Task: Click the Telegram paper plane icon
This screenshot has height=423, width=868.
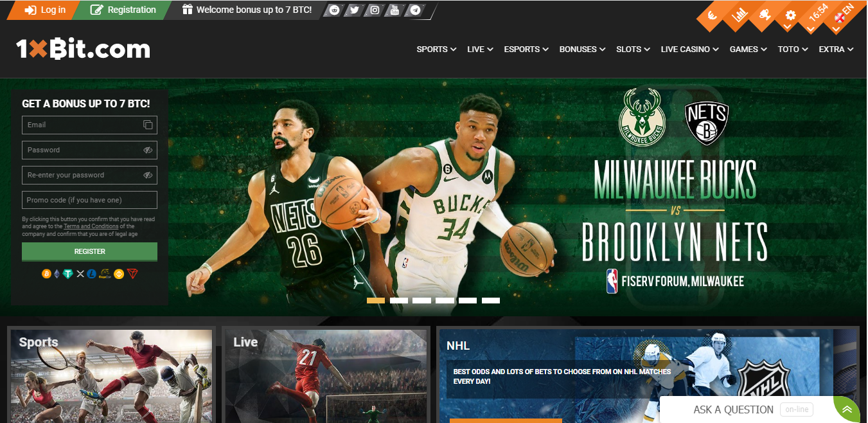Action: [416, 10]
